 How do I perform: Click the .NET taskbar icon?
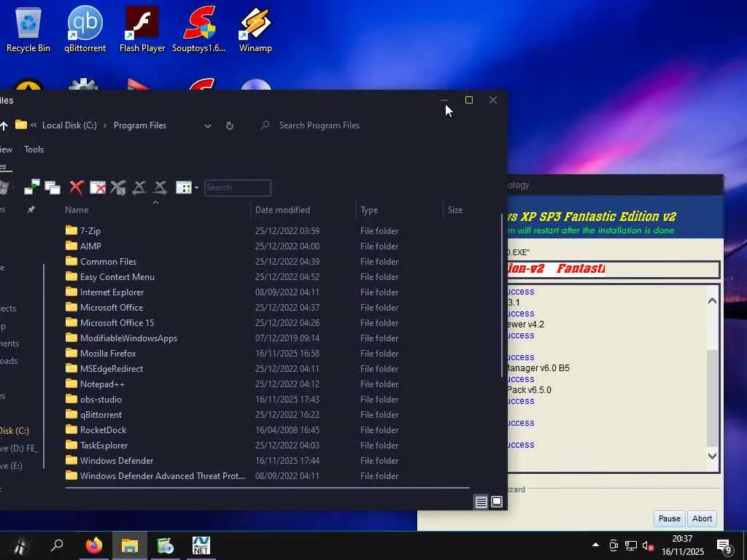click(201, 545)
